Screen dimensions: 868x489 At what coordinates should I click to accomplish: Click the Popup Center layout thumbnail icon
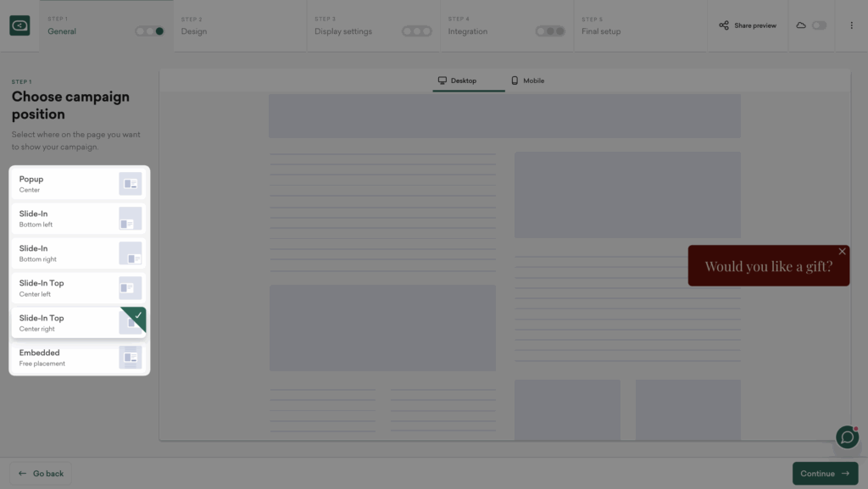130,184
